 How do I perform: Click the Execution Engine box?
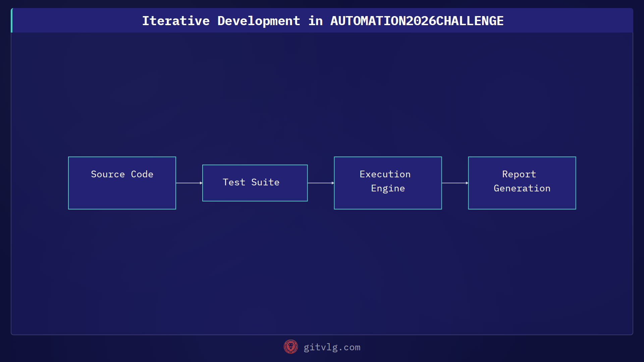(x=388, y=183)
